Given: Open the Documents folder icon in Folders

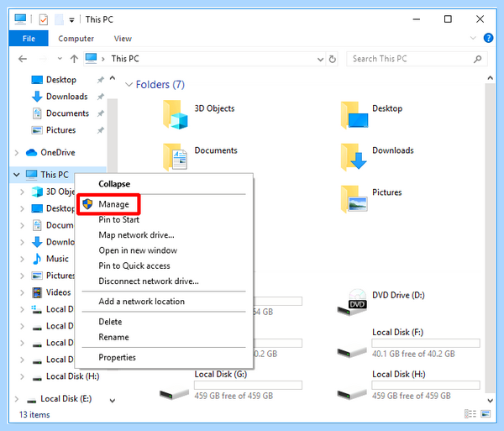Looking at the screenshot, I should (175, 157).
